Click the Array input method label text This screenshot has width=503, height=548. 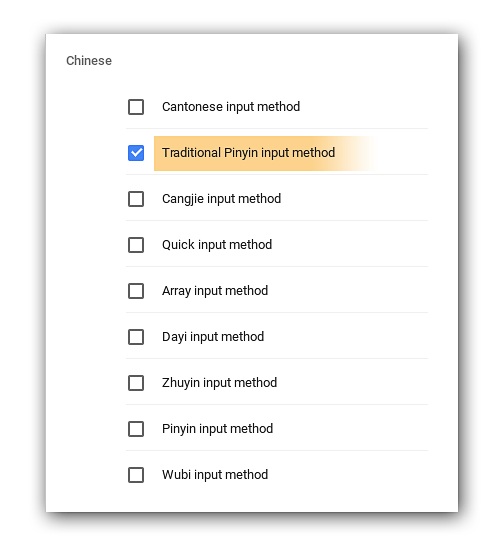pyautogui.click(x=215, y=291)
